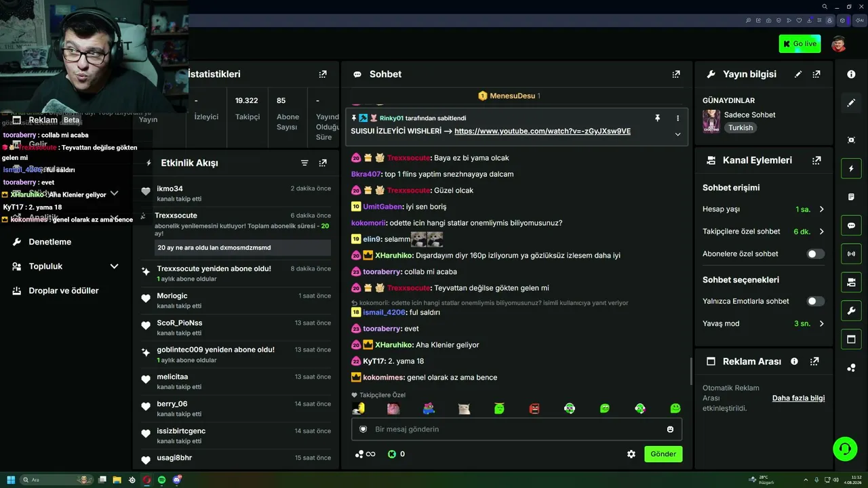The image size is (868, 488).
Task: Pick the cat emote in the emote row
Action: (464, 408)
